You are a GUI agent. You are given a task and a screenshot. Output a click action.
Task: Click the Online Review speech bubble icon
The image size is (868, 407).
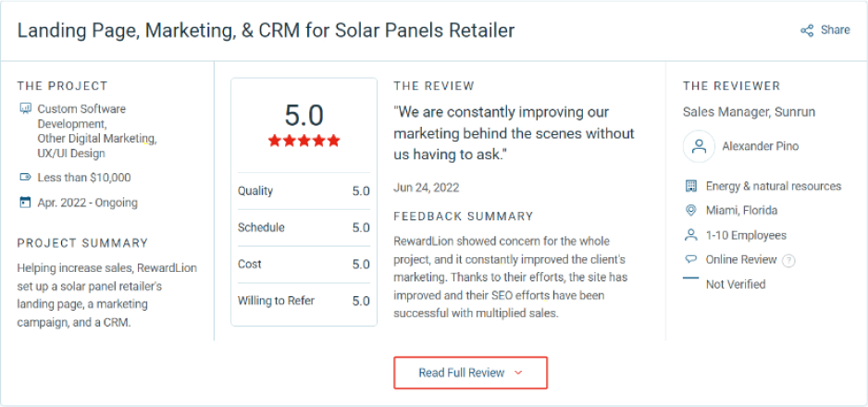click(x=690, y=260)
